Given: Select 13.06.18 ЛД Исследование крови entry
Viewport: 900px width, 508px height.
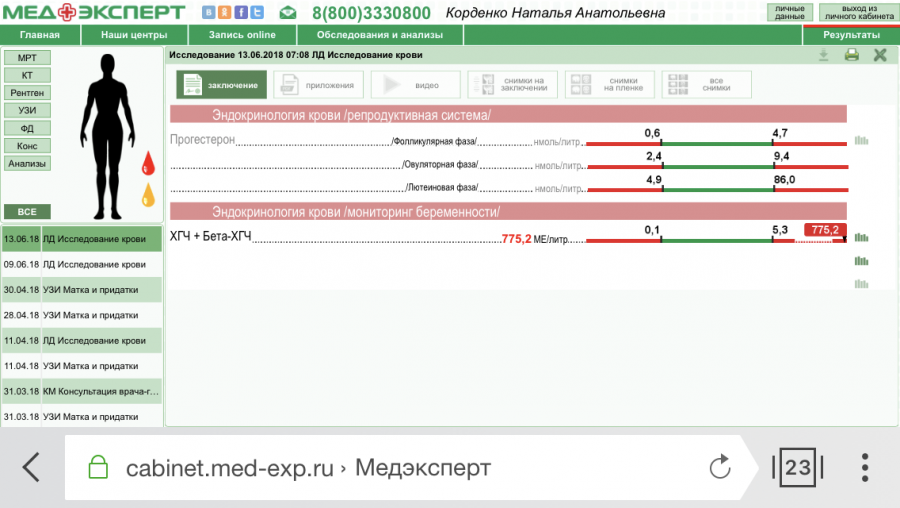Looking at the screenshot, I should 82,239.
